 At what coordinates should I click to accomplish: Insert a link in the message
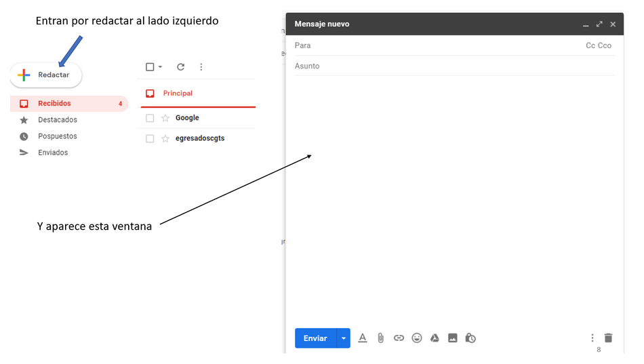coord(399,338)
